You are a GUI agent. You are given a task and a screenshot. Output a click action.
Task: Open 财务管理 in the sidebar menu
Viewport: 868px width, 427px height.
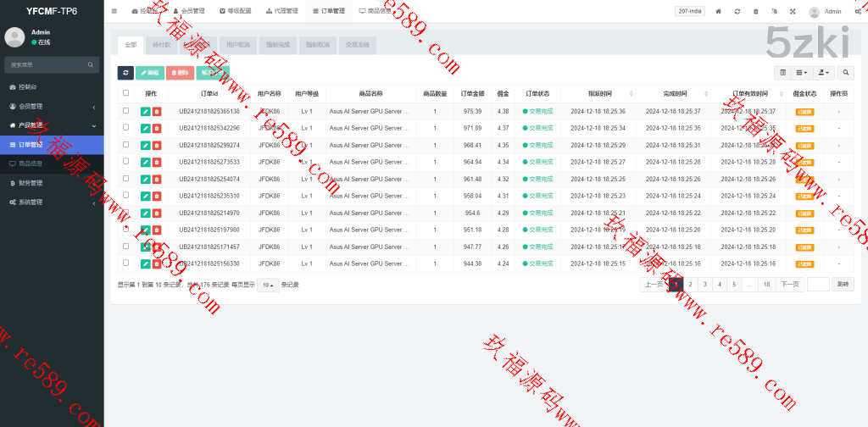pyautogui.click(x=31, y=182)
